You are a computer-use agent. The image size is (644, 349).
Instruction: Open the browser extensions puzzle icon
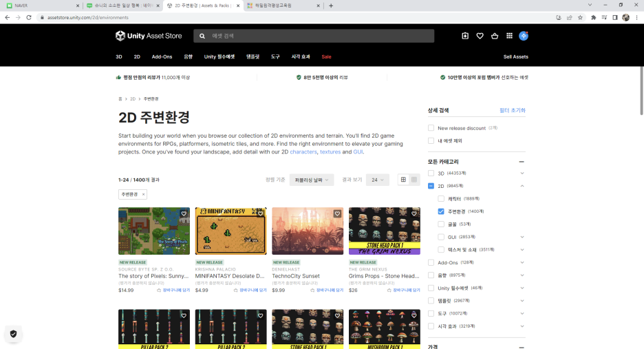[594, 17]
